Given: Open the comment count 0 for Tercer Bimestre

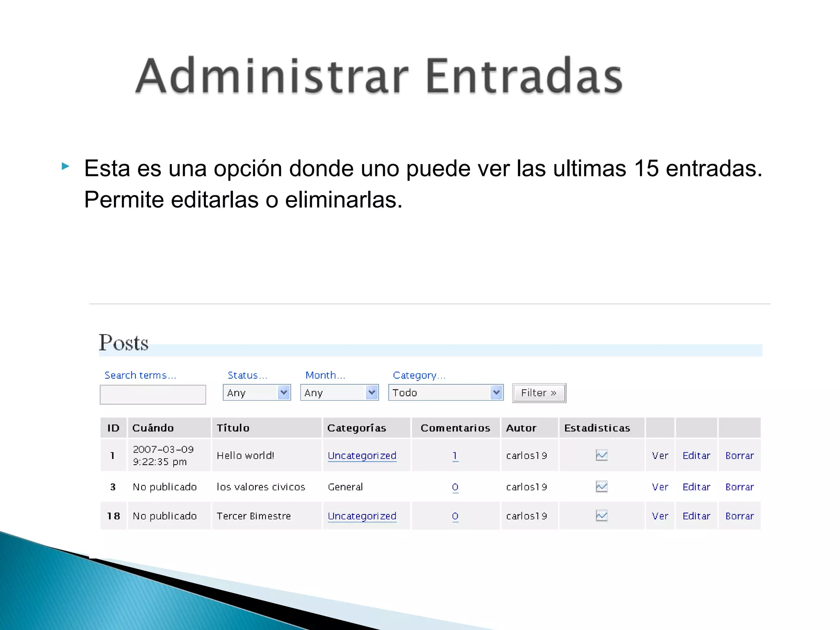Looking at the screenshot, I should coord(455,516).
